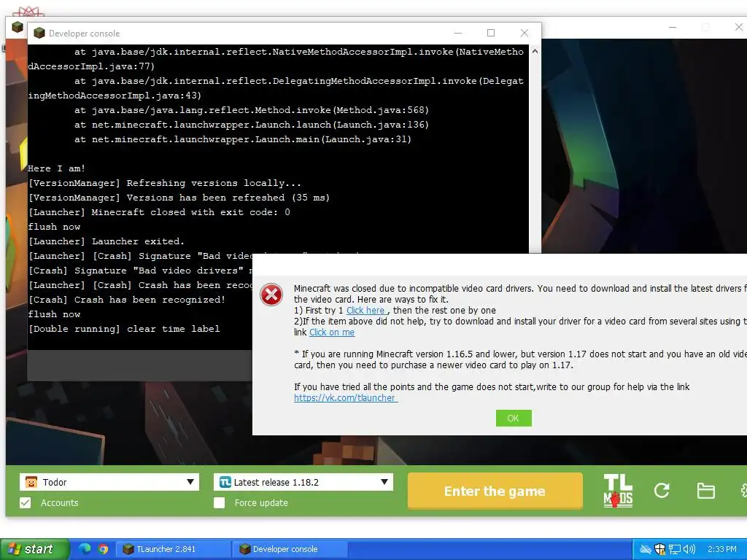The image size is (747, 560).
Task: Open the game folder icon
Action: tap(705, 491)
